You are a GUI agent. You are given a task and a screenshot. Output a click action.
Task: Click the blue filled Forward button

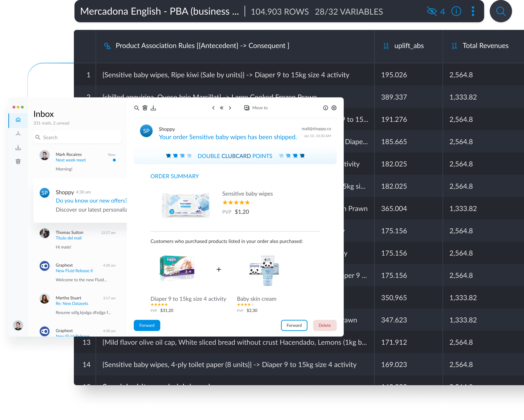pos(147,325)
